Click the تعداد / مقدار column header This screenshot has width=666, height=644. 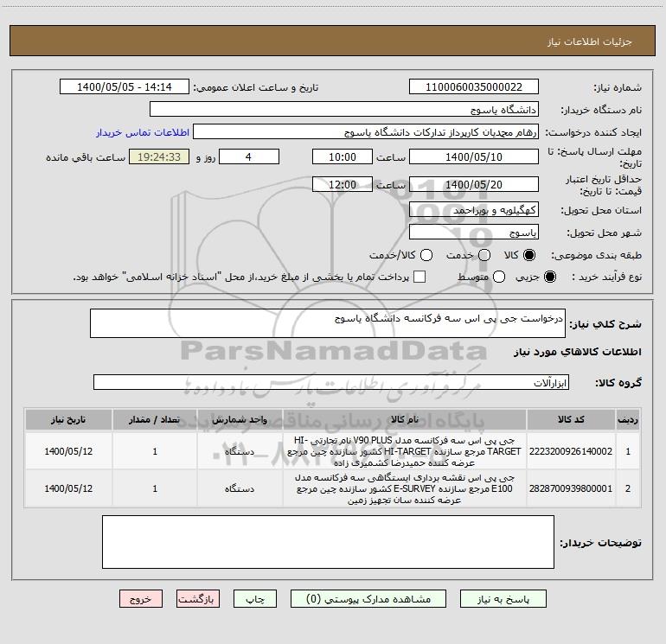[x=155, y=419]
